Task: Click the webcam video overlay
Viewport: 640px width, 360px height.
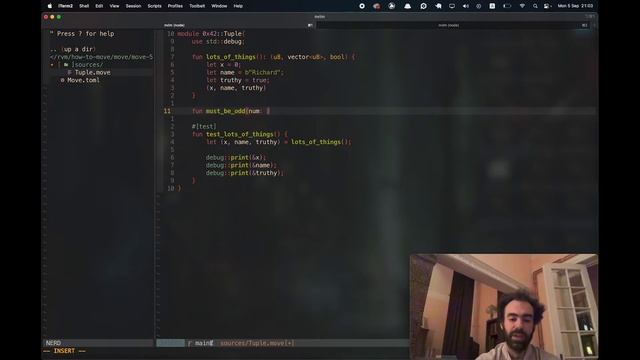Action: tap(504, 307)
